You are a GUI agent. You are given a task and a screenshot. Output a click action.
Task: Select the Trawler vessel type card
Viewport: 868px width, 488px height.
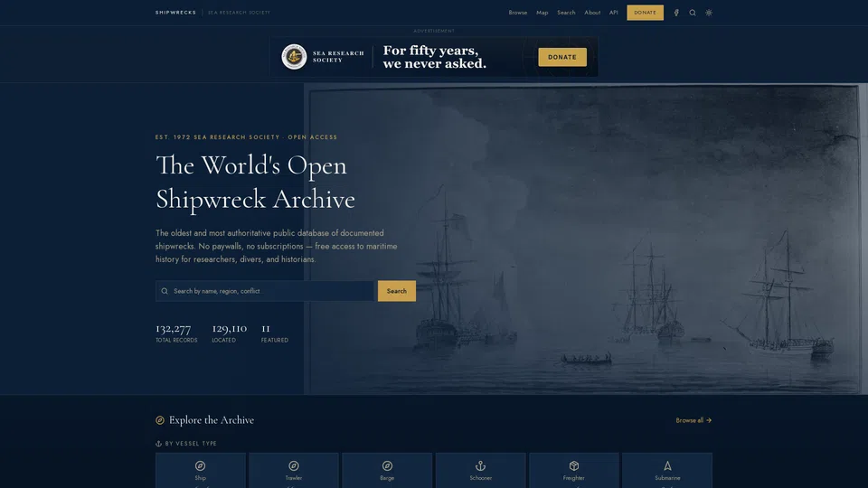point(293,470)
